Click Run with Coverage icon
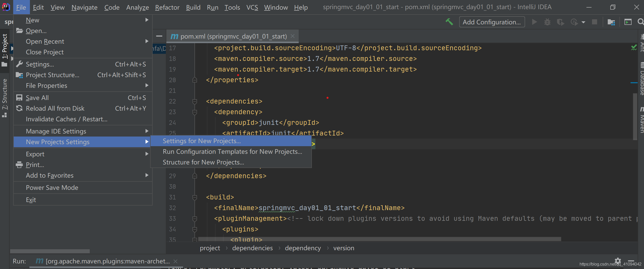The width and height of the screenshot is (644, 269). click(x=560, y=22)
